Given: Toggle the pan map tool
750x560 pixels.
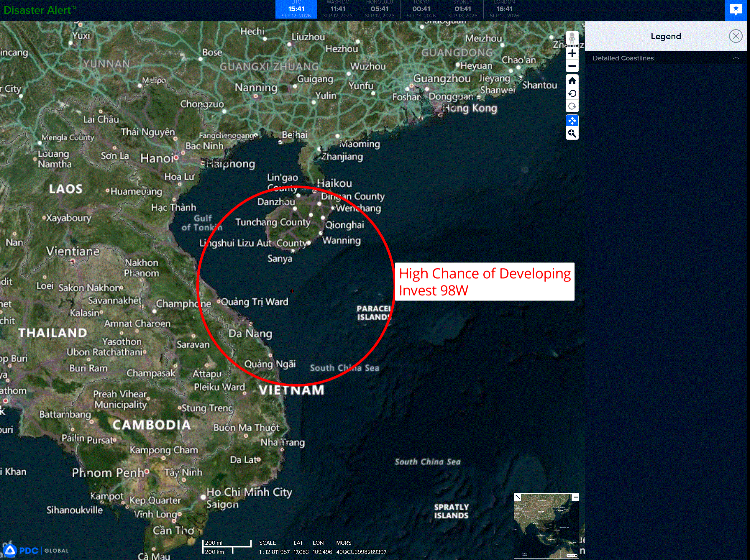Looking at the screenshot, I should [x=572, y=121].
